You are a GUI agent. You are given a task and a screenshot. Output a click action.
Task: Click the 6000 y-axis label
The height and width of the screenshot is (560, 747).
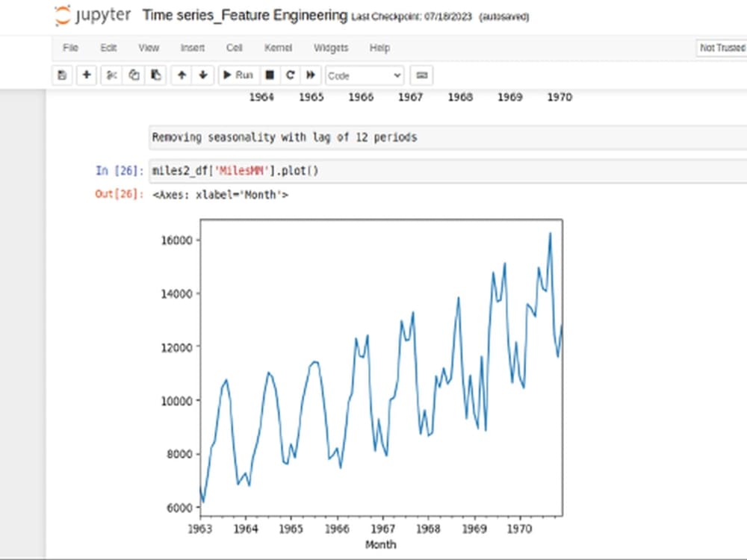pos(179,508)
